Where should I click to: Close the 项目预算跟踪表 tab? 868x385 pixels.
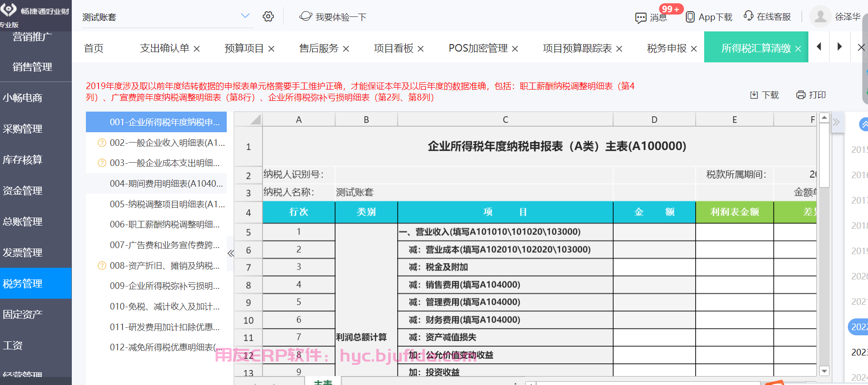tap(619, 49)
